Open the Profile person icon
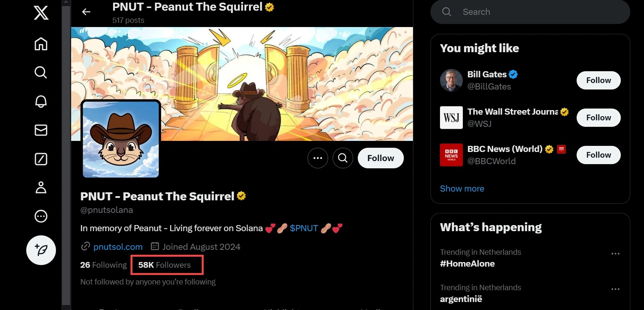Image resolution: width=644 pixels, height=310 pixels. pos(41,187)
